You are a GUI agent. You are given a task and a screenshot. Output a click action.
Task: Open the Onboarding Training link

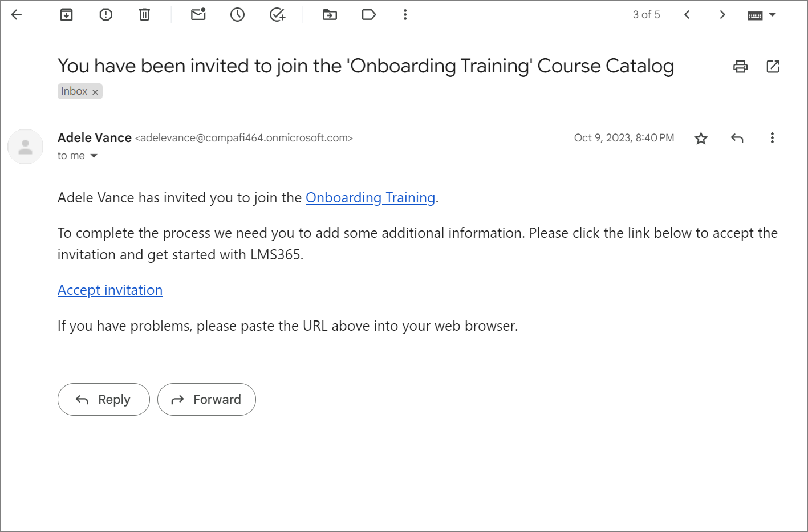[370, 198]
